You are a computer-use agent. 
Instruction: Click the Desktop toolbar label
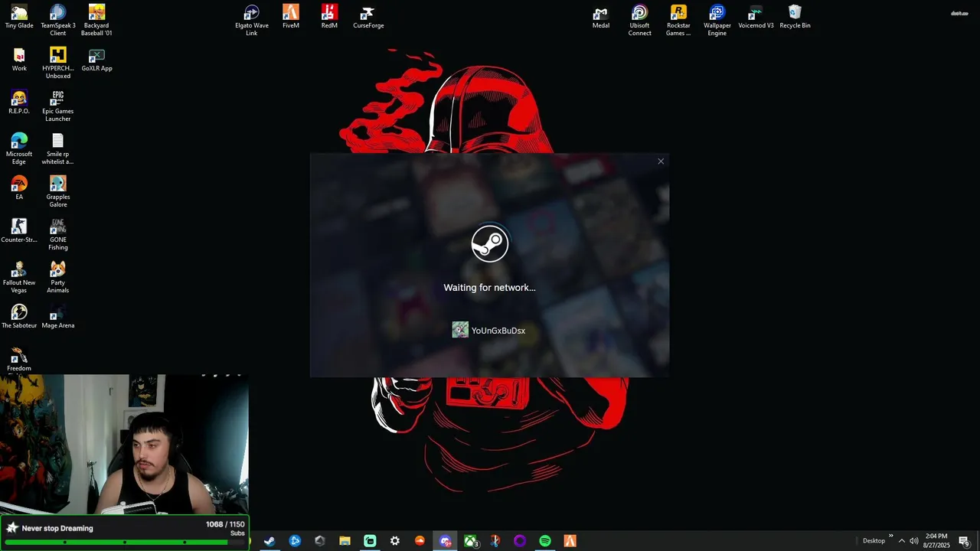pos(874,541)
